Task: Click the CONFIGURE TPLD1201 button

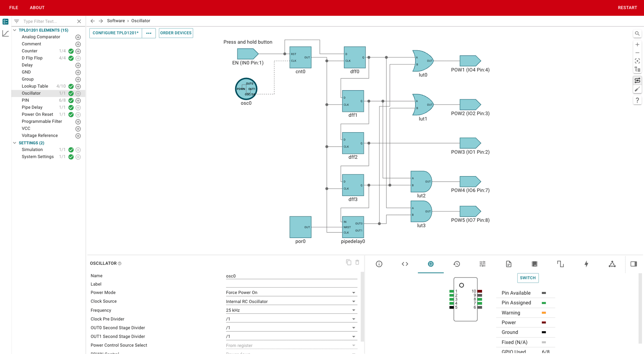Action: (x=115, y=33)
